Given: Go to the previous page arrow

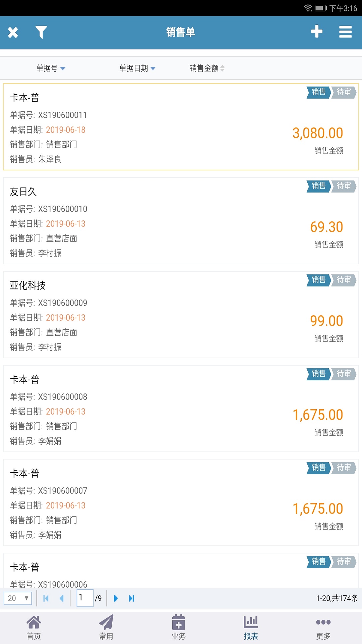Looking at the screenshot, I should pyautogui.click(x=62, y=598).
